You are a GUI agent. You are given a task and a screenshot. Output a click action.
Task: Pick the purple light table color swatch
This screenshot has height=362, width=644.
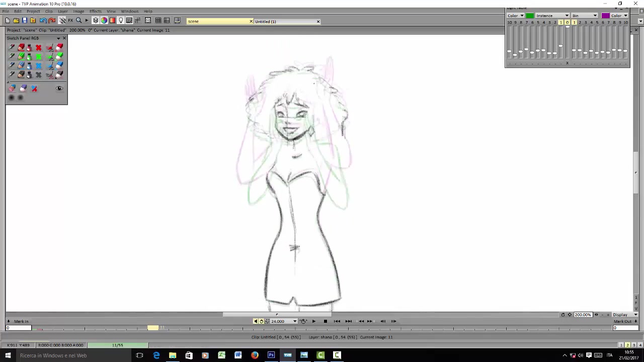coord(605,16)
